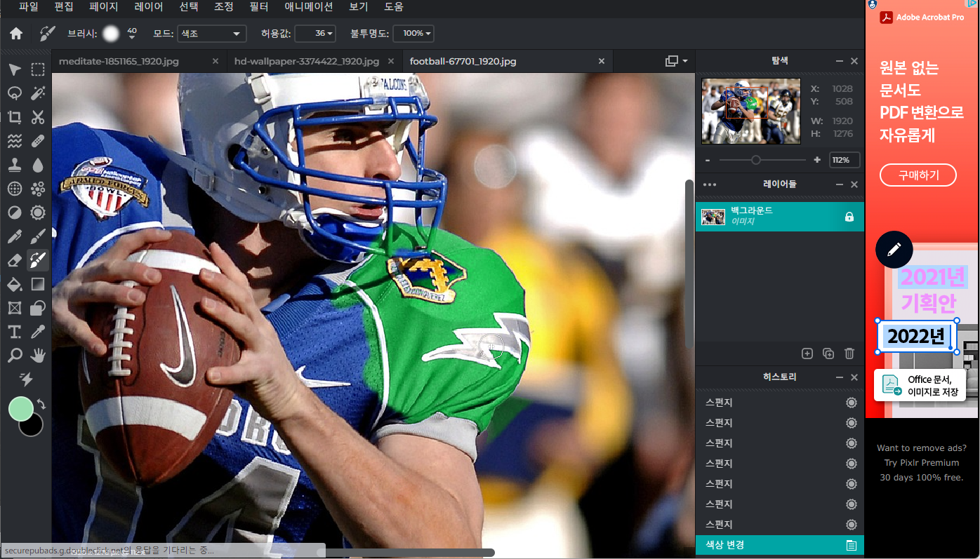980x559 pixels.
Task: Duplicate the current layer
Action: pos(828,353)
